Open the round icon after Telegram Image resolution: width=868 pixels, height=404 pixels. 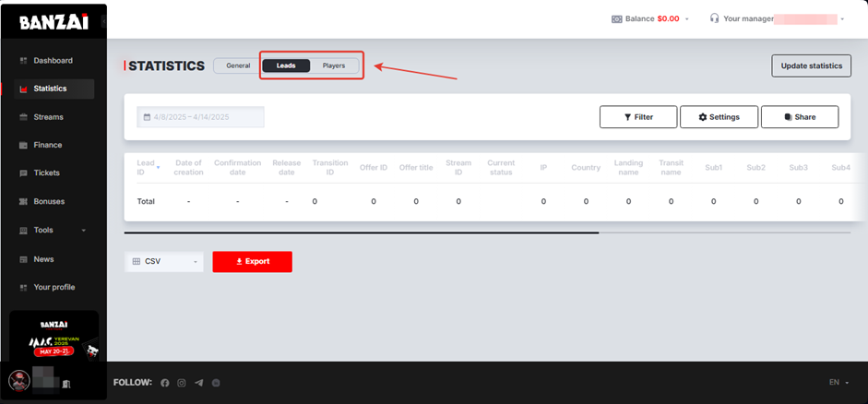(216, 383)
